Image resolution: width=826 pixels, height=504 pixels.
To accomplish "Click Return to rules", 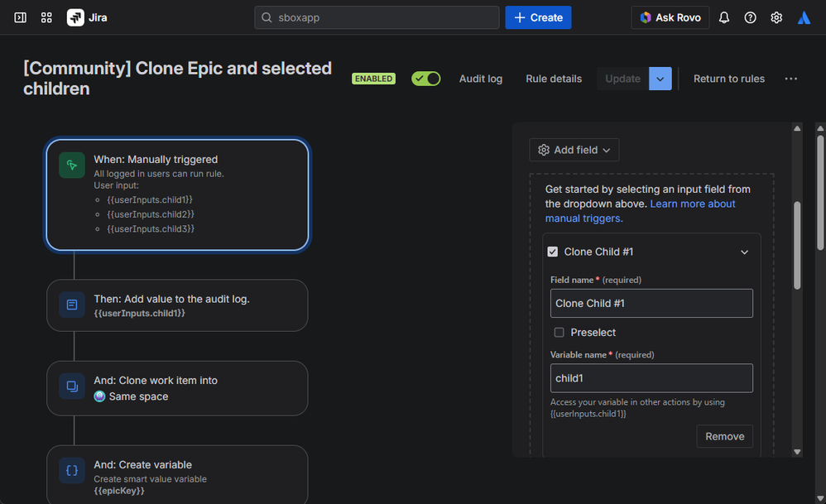I will pos(728,79).
